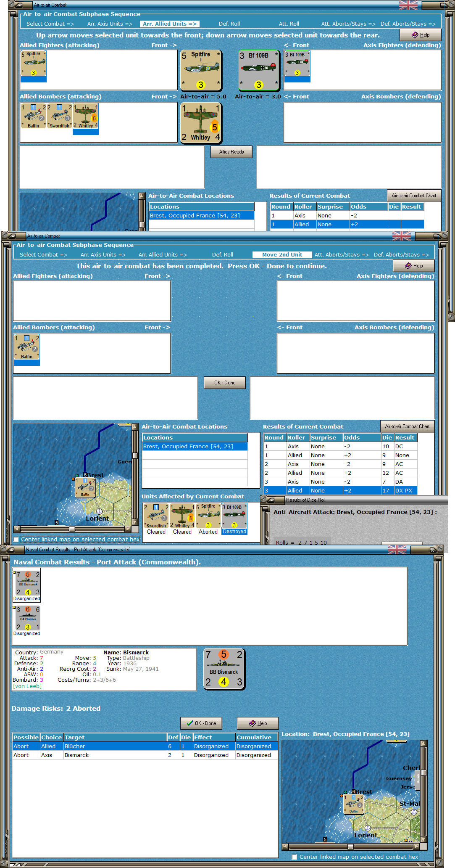Select Round 1 Axis DC result row
Image resolution: width=455 pixels, height=868 pixels.
[x=340, y=447]
